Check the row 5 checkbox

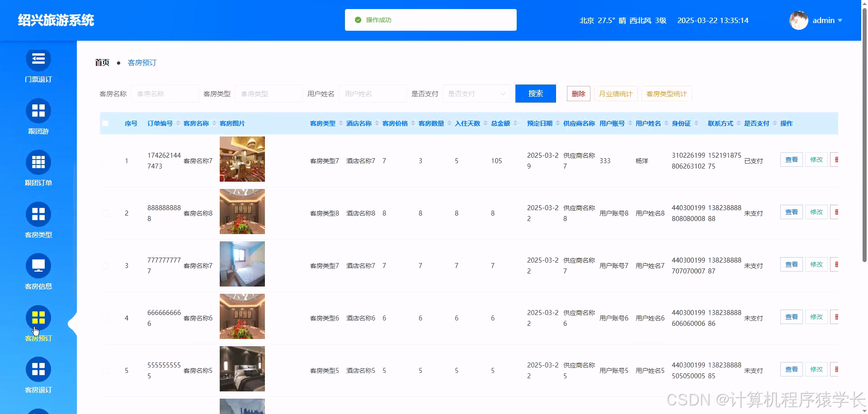[105, 371]
